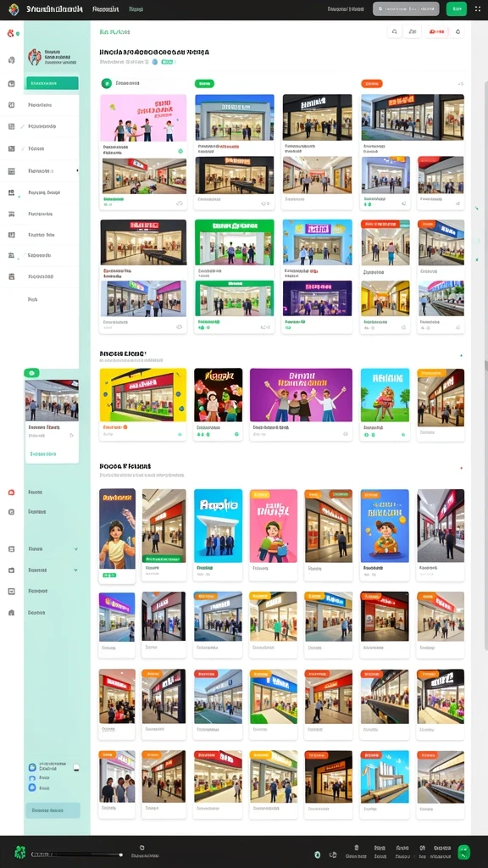
Task: Click the app logo in the header
Action: coord(14,9)
